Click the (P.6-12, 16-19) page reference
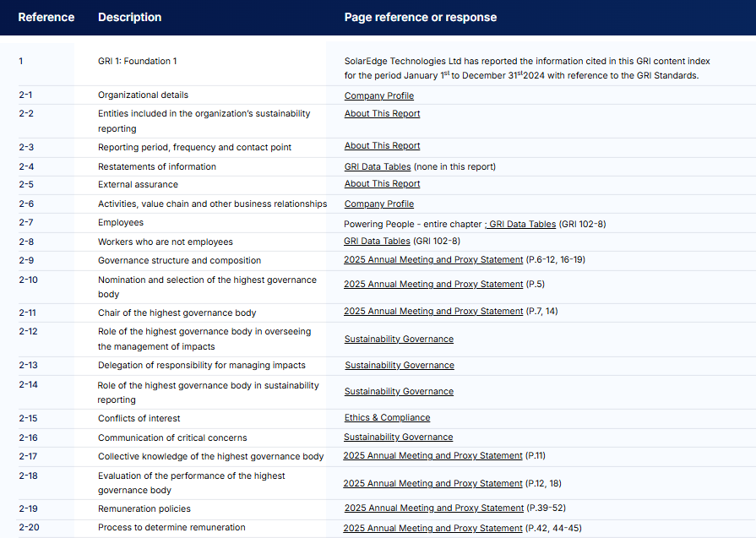 coord(556,260)
